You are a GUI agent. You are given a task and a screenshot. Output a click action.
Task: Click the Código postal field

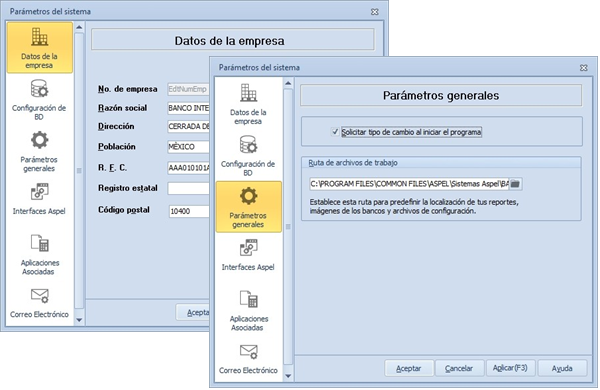(x=189, y=211)
